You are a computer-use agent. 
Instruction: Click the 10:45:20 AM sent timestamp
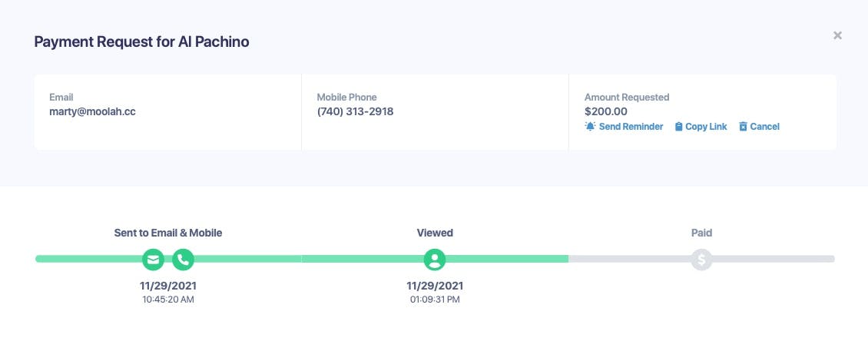(x=168, y=300)
